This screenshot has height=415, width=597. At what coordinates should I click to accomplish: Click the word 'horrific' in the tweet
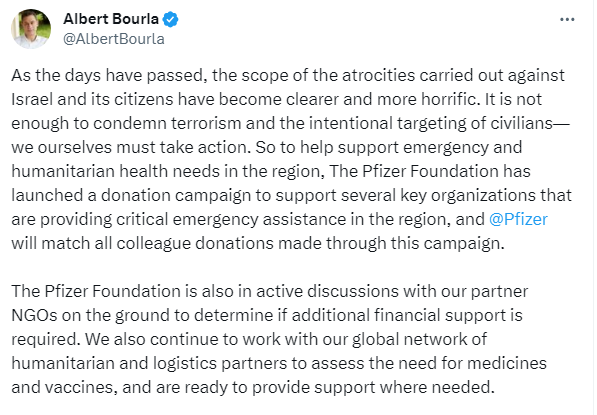[449, 99]
